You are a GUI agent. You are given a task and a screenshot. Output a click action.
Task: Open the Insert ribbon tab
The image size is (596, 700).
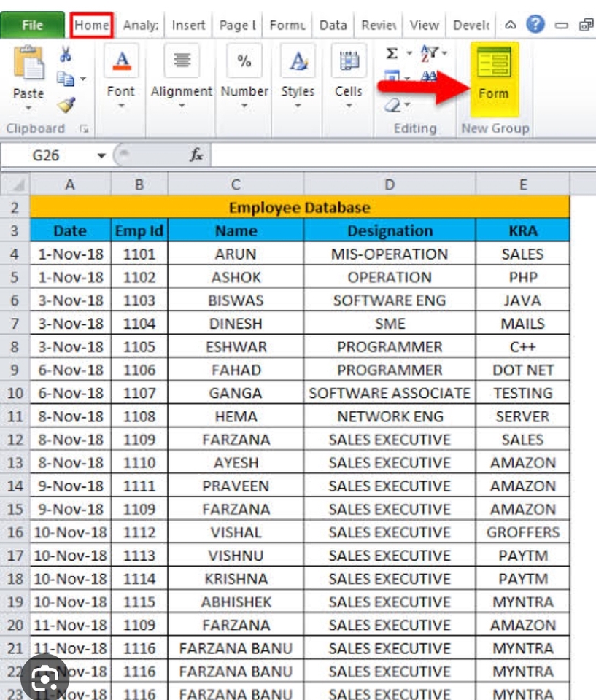[x=188, y=25]
